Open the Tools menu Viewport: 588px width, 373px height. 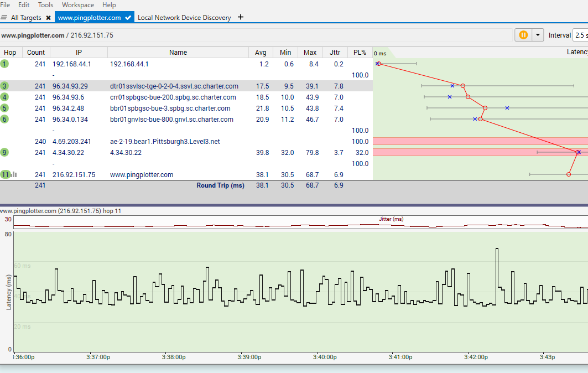click(x=45, y=4)
